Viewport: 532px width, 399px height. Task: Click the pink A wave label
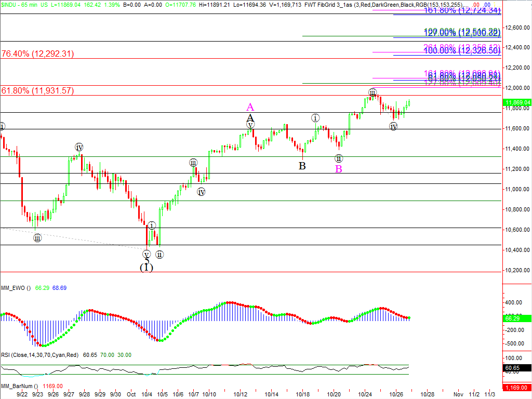pos(250,108)
